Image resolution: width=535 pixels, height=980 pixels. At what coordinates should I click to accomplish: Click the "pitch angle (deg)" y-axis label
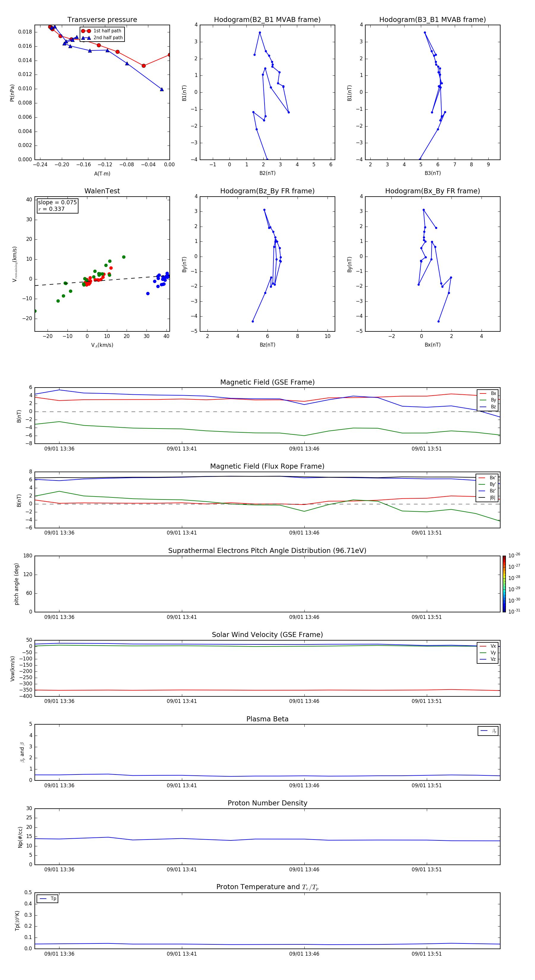click(16, 584)
